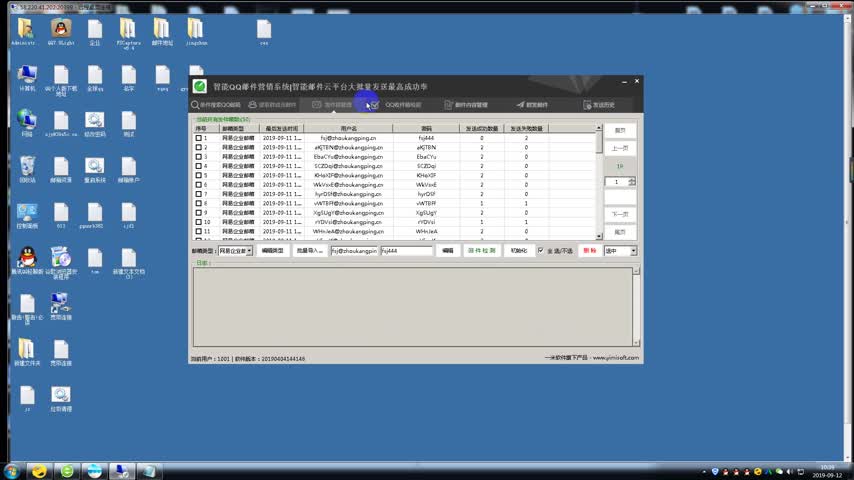The image size is (854, 480).
Task: Open the second toolbar tab with person icon
Action: tap(272, 105)
